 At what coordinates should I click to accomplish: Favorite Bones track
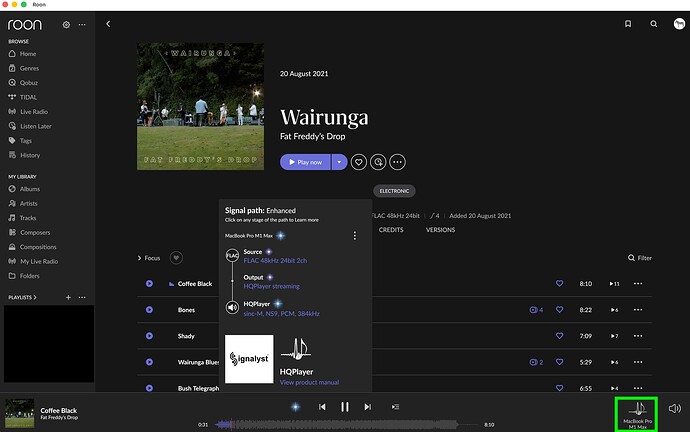point(559,310)
